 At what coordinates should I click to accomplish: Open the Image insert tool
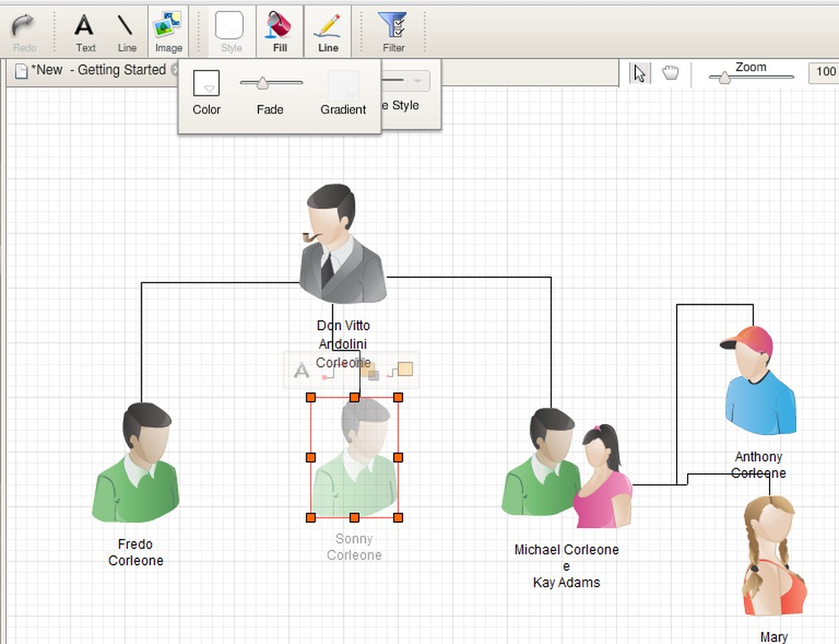click(x=168, y=32)
